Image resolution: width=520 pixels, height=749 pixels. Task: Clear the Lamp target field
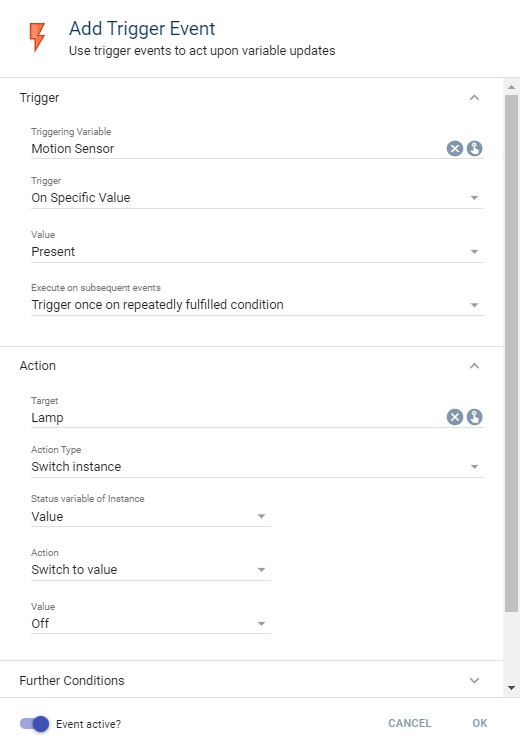[x=455, y=417]
